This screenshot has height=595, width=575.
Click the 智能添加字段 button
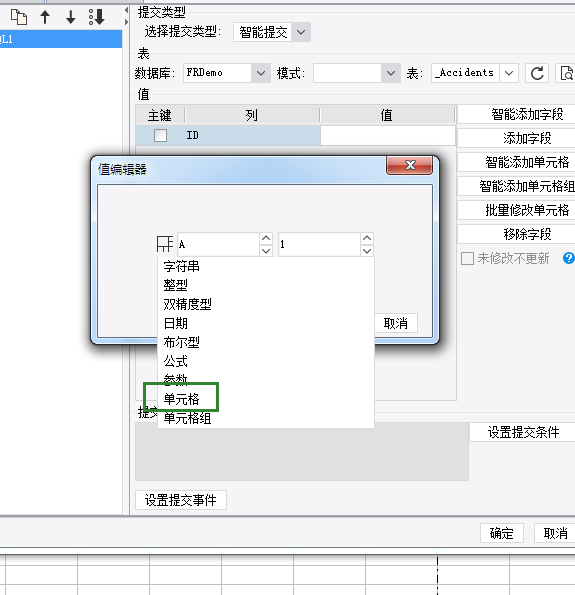527,114
